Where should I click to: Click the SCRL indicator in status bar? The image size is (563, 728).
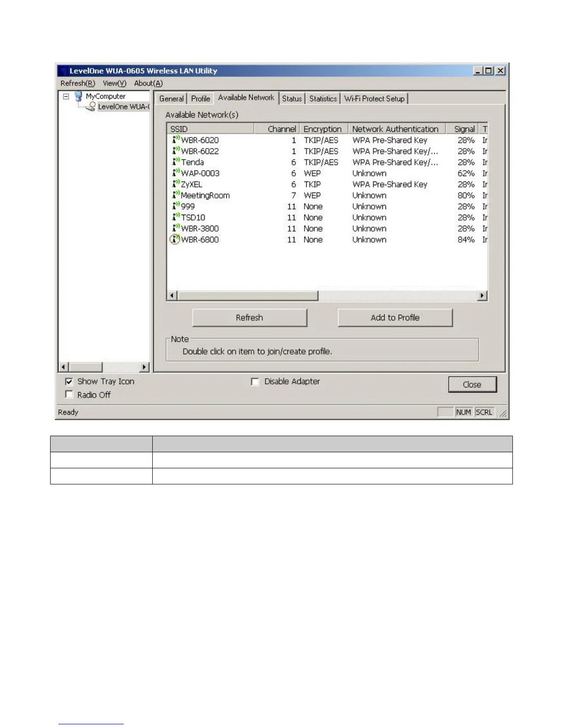click(484, 412)
